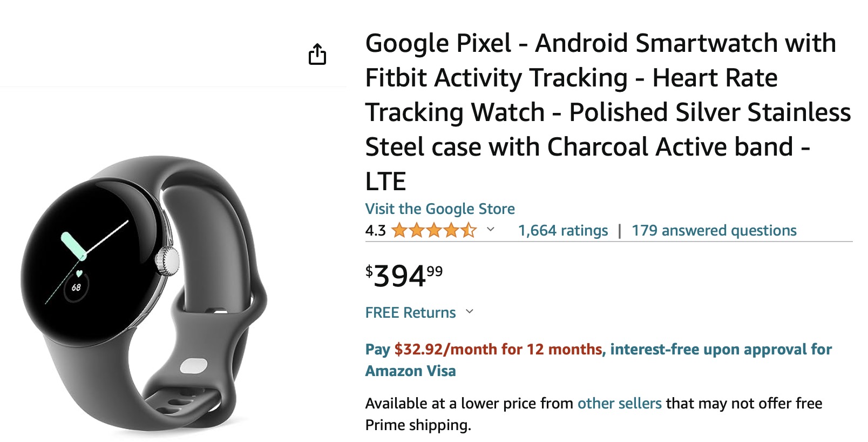Click the silver crown on the watch
868x442 pixels.
[167, 260]
